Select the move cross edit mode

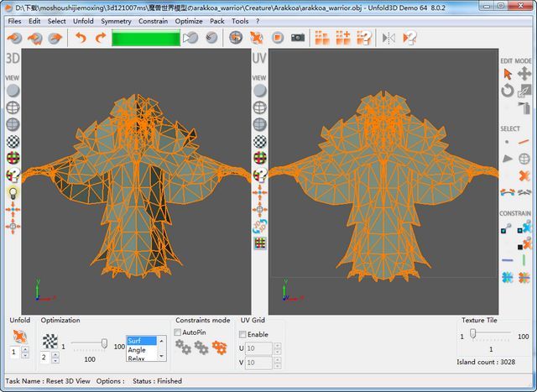[x=524, y=73]
